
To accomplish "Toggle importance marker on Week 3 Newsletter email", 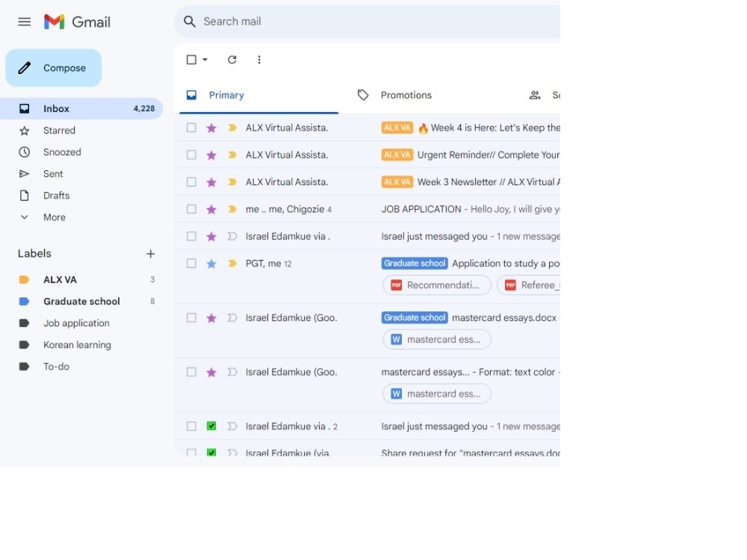I will tap(232, 182).
